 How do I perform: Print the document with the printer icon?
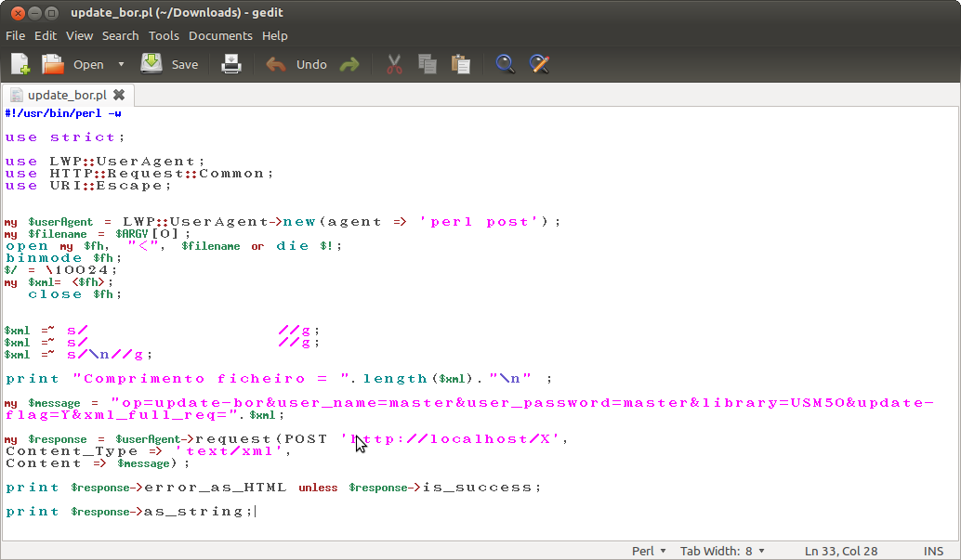(x=231, y=64)
